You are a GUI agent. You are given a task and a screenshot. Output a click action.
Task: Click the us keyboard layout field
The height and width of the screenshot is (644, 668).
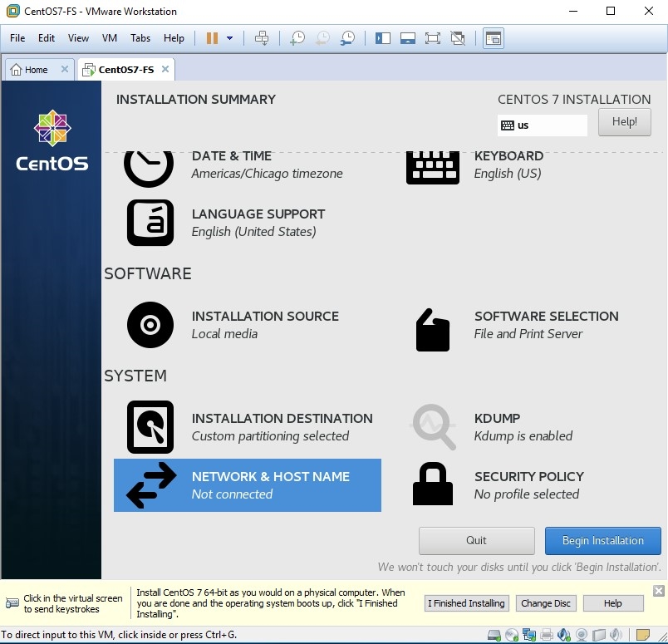[x=543, y=125]
